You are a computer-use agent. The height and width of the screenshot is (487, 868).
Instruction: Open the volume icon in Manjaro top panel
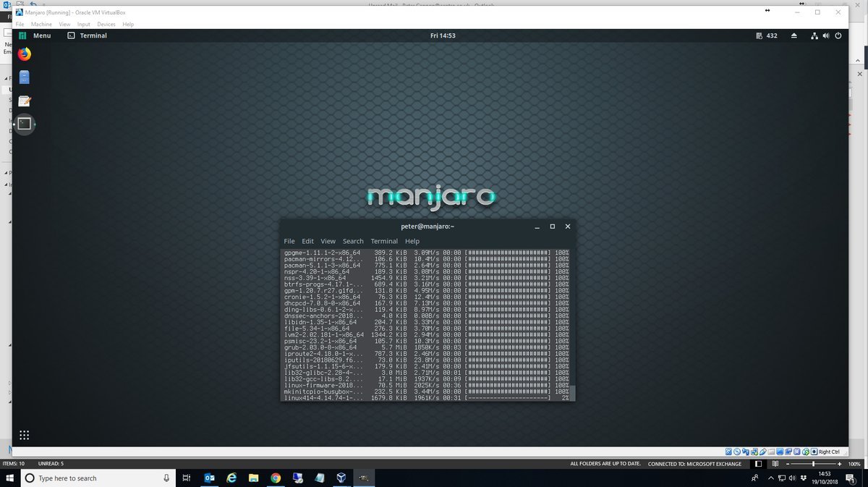pos(825,35)
